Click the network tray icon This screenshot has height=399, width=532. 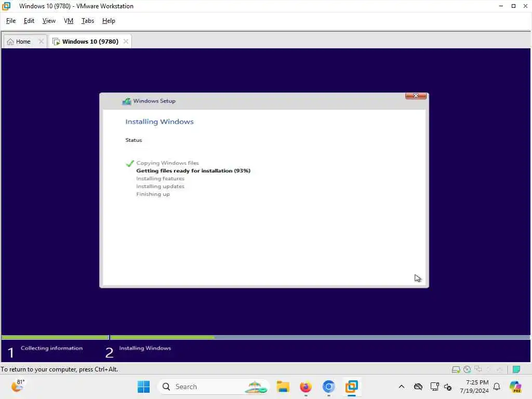434,387
